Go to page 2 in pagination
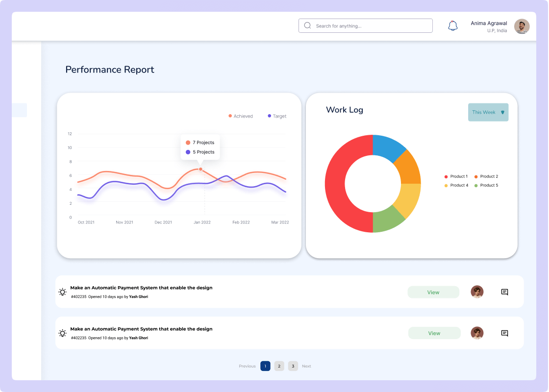Image resolution: width=549 pixels, height=392 pixels. pos(279,366)
